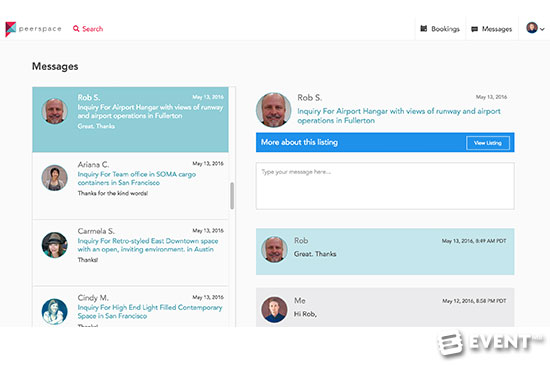The height and width of the screenshot is (365, 550).
Task: Click the magnifier icon beside Search
Action: coord(76,29)
